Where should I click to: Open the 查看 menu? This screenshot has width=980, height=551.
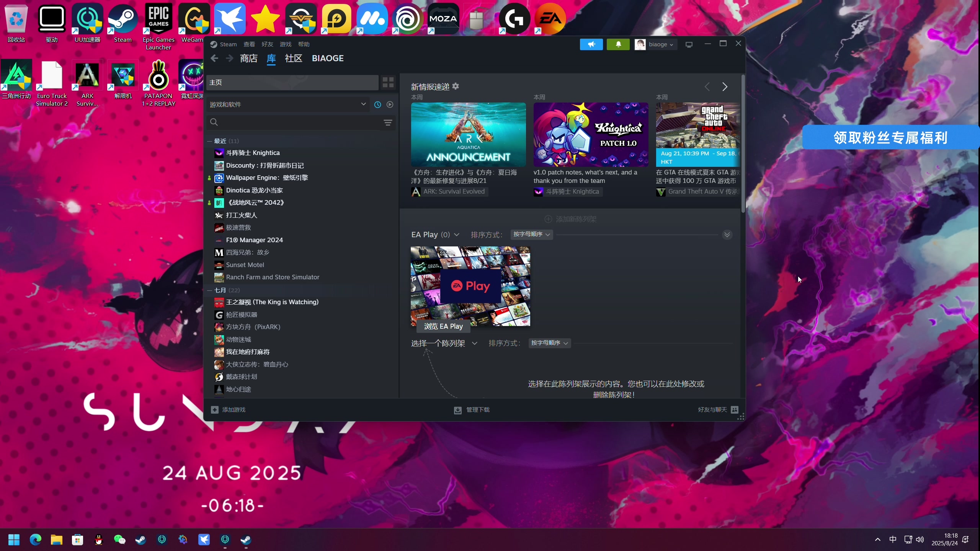point(249,44)
